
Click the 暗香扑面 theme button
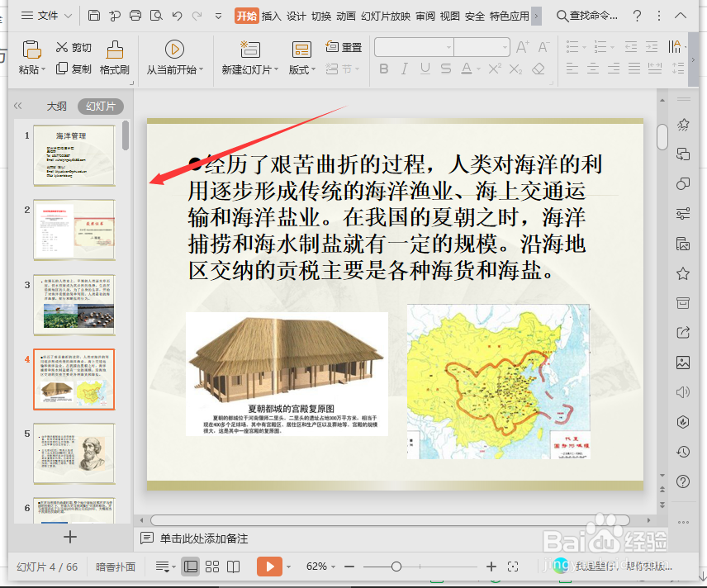(x=114, y=567)
